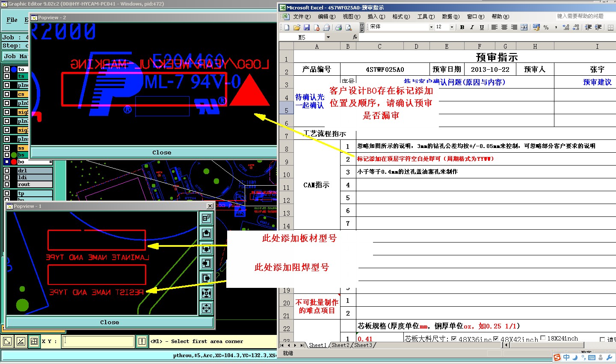Click the zoom-in arrows icon in Popview 1
The image size is (616, 364).
click(x=206, y=293)
